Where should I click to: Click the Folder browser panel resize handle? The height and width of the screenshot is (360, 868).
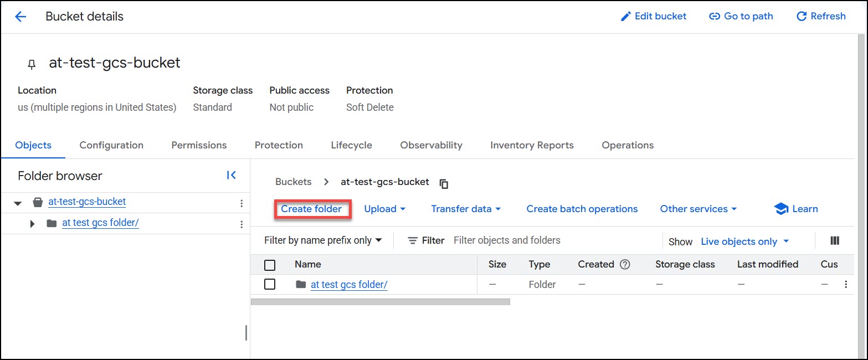pyautogui.click(x=246, y=332)
